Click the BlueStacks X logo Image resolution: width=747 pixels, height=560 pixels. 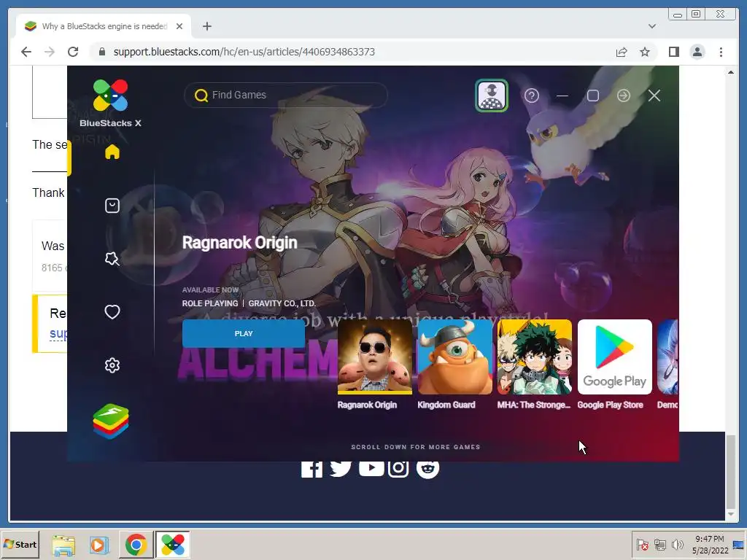[111, 104]
